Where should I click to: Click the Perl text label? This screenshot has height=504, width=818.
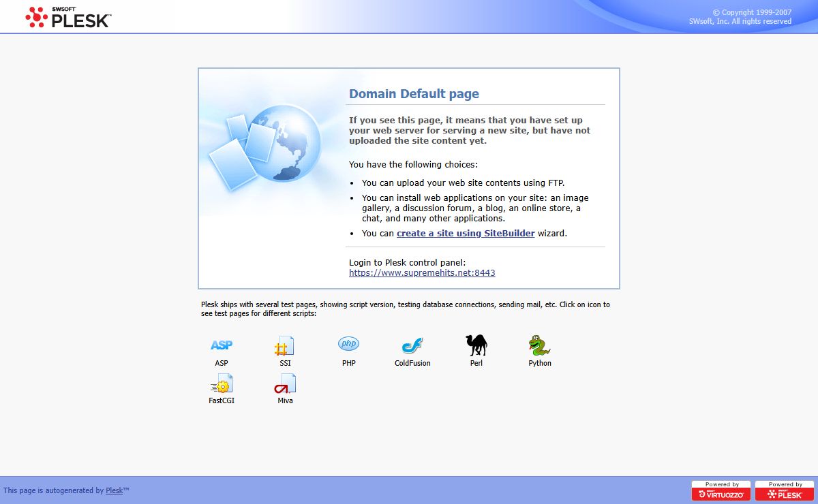coord(476,363)
